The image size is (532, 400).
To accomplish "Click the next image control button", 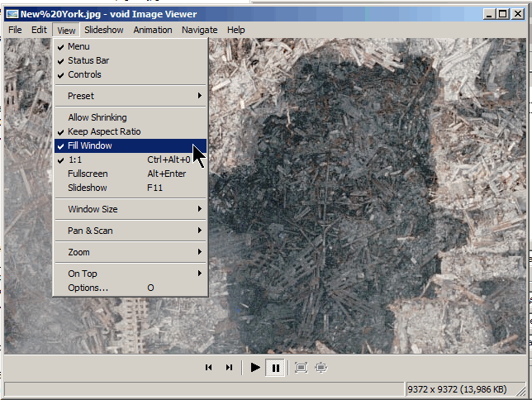I will tap(229, 368).
